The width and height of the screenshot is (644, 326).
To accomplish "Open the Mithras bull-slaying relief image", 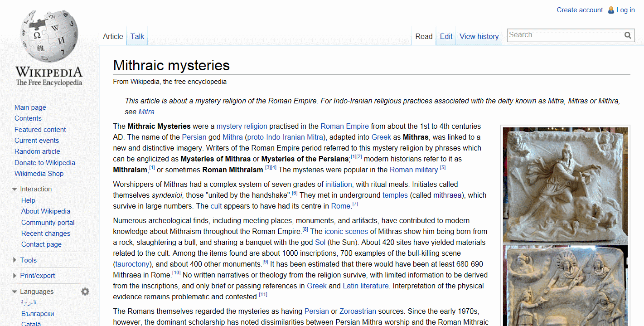I will 565,185.
